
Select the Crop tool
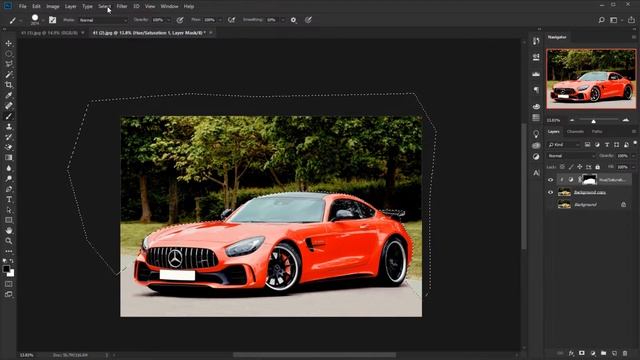click(9, 85)
